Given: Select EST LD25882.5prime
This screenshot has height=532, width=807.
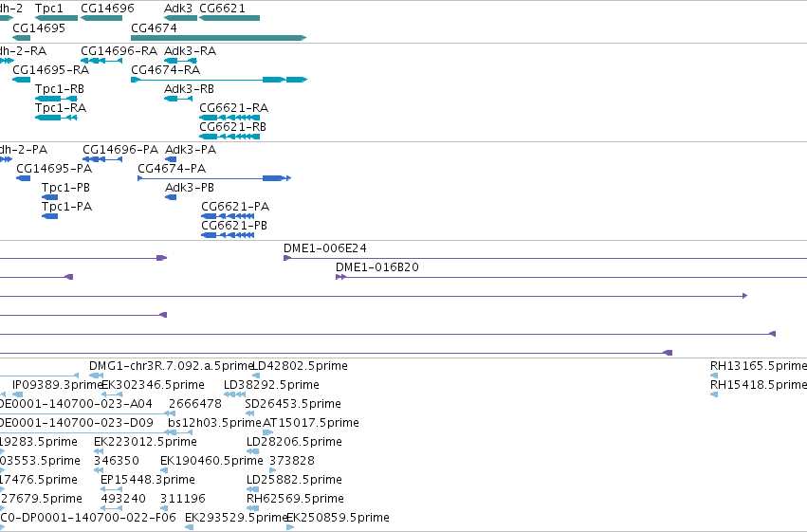Looking at the screenshot, I should pyautogui.click(x=294, y=481).
